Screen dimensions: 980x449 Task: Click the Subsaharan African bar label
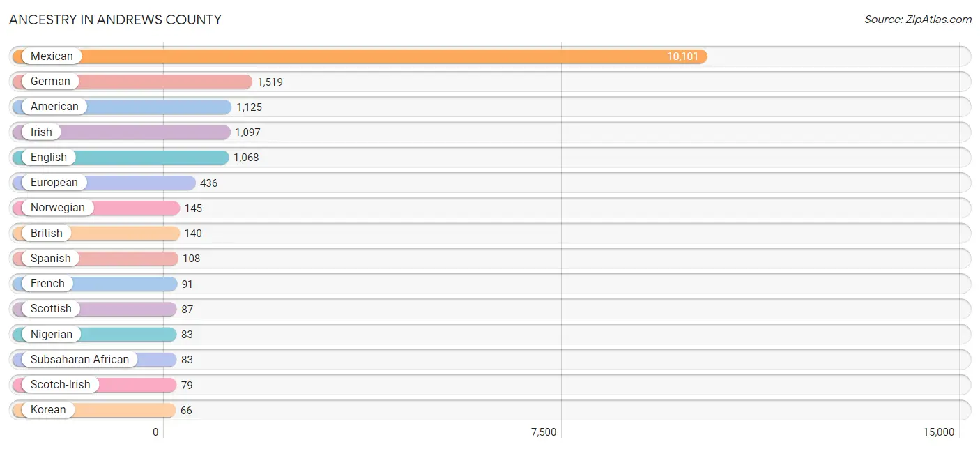(x=80, y=360)
